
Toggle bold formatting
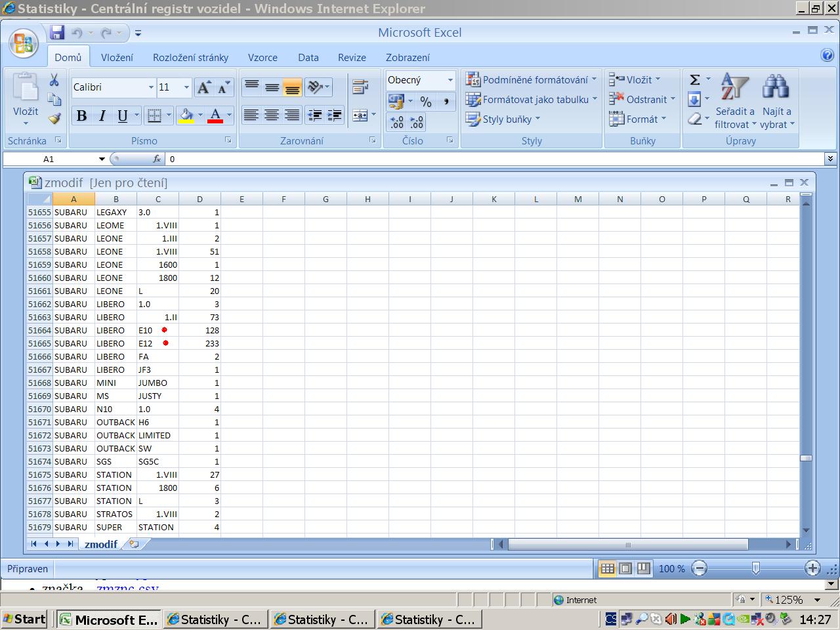[x=81, y=116]
